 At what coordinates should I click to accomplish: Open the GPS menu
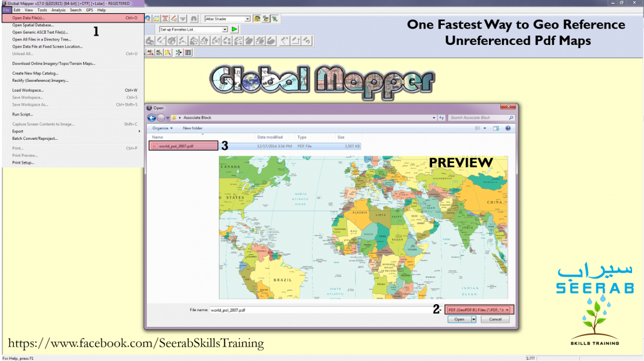pyautogui.click(x=89, y=10)
